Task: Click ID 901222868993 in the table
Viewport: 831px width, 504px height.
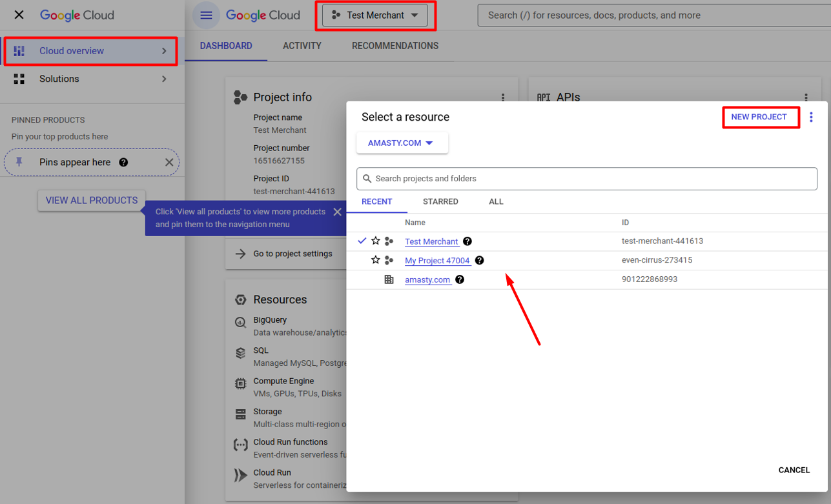Action: [650, 279]
